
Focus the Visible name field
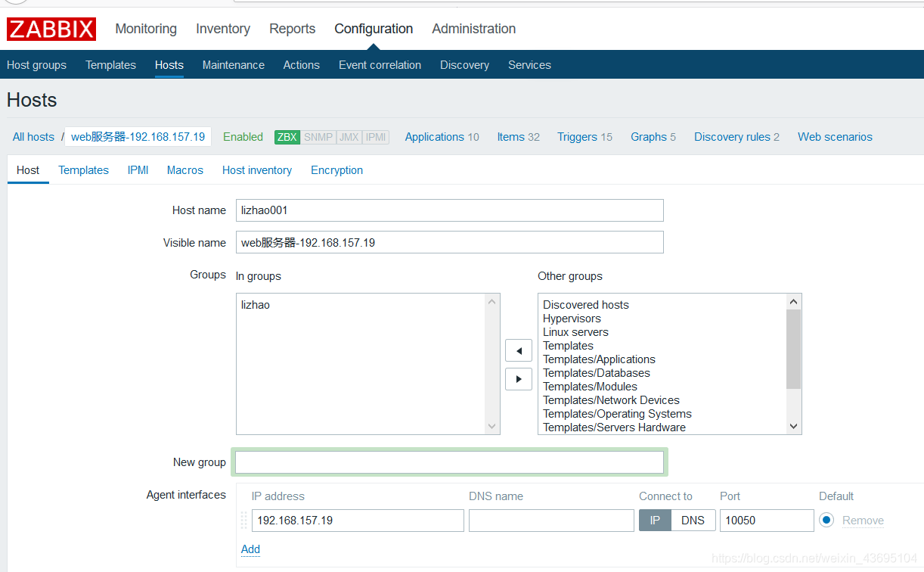tap(450, 243)
